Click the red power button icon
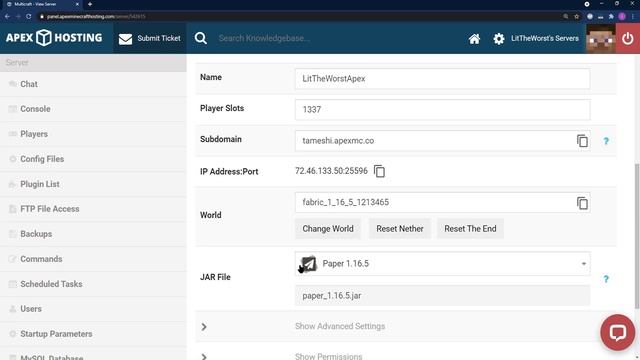This screenshot has height=360, width=640. coord(628,38)
